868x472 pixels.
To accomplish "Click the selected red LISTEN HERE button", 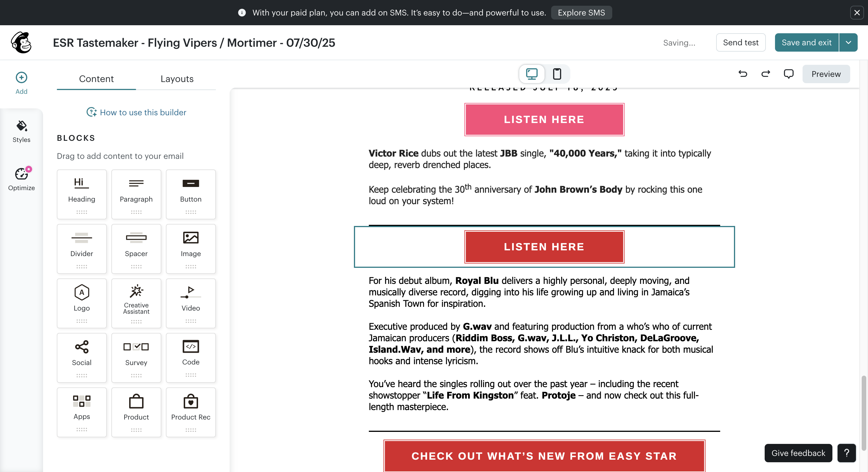I will click(544, 247).
